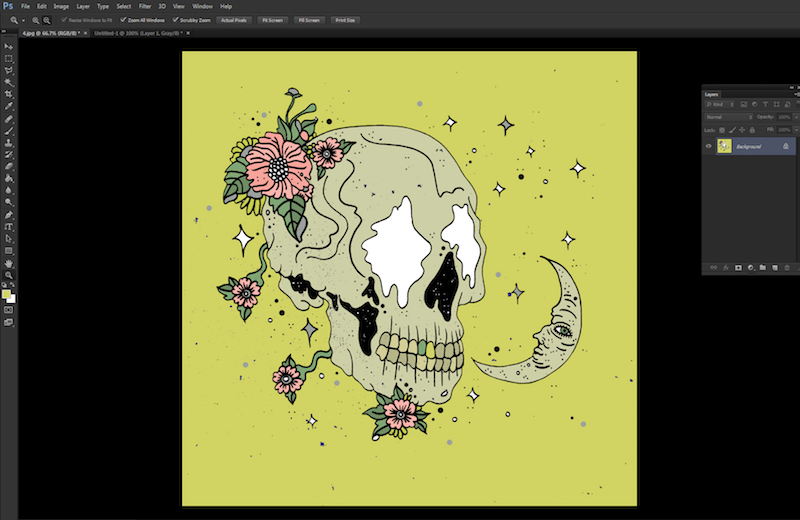Select the Hand tool
This screenshot has height=520, width=800.
coord(9,263)
